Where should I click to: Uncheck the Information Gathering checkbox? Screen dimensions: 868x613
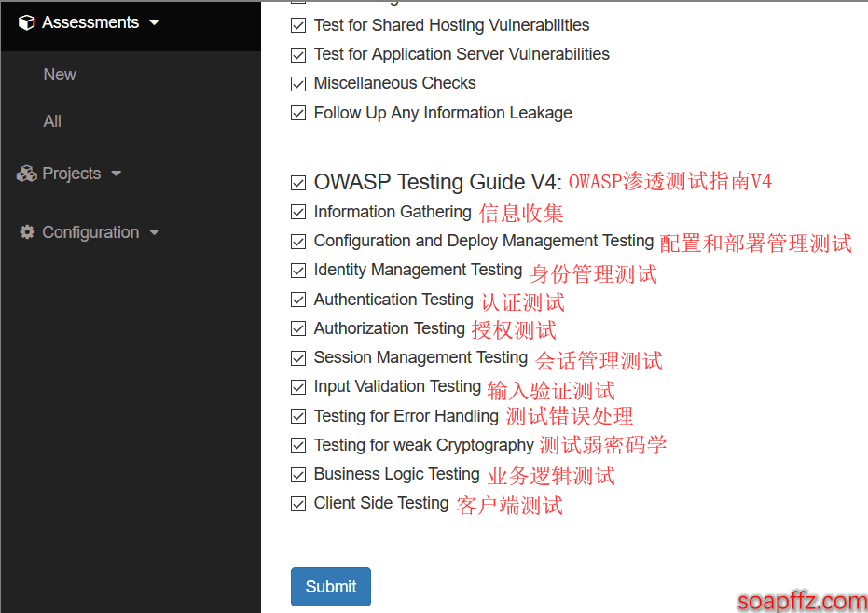click(x=298, y=212)
